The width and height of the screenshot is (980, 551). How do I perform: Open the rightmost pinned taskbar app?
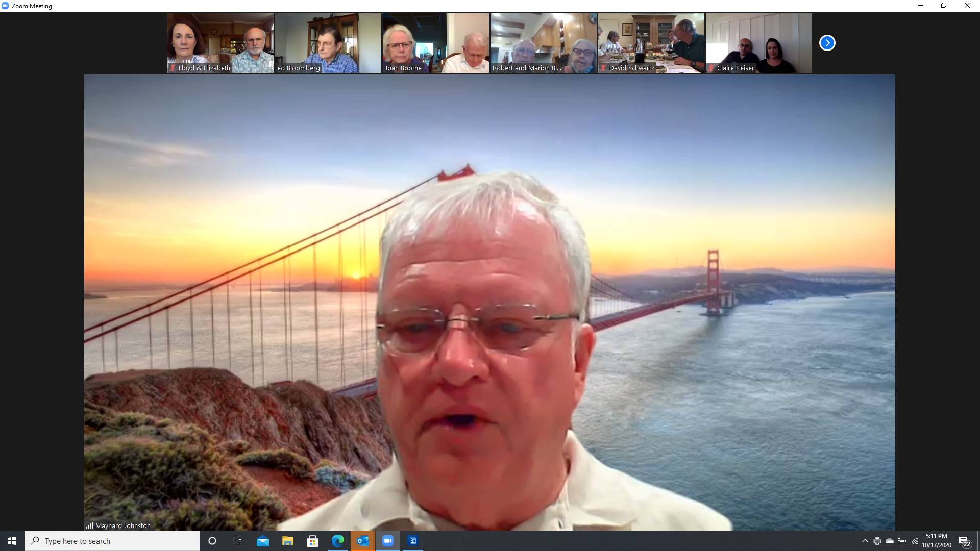[x=413, y=541]
